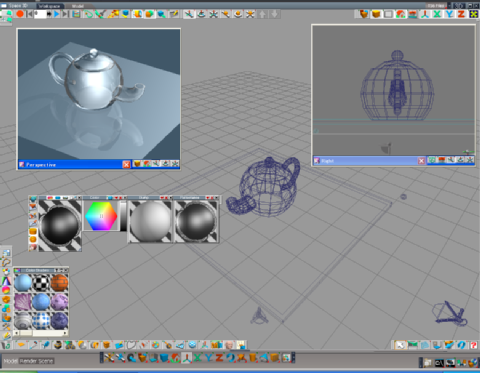Pick a hue from the hexagon color picker
Screen dimensions: 480x373
click(x=101, y=216)
